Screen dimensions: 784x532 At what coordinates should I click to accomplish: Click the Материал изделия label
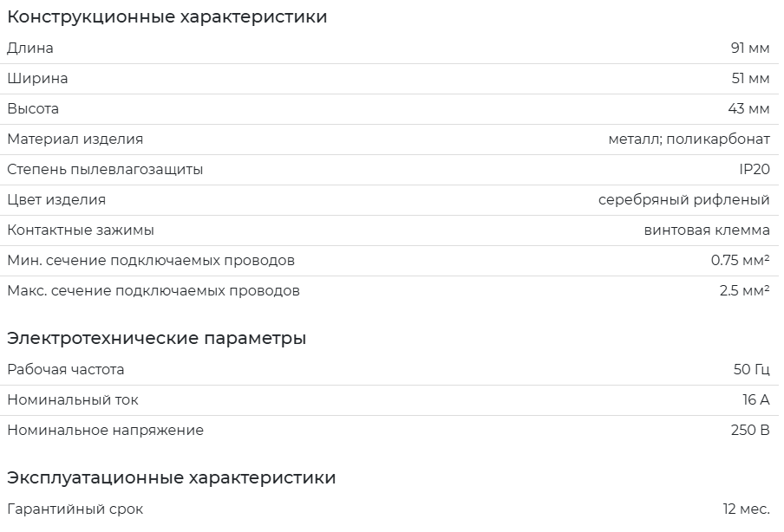[75, 139]
